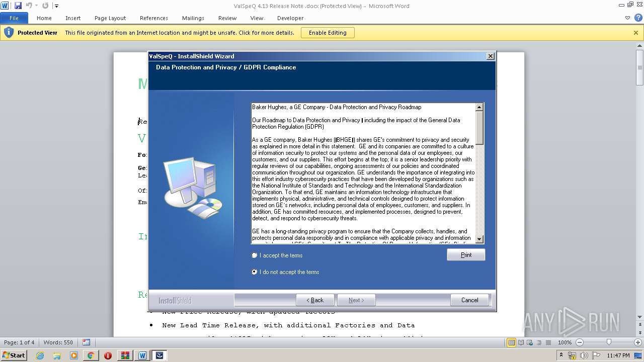Click the macro recording icon in status bar
The width and height of the screenshot is (644, 362).
point(86,342)
